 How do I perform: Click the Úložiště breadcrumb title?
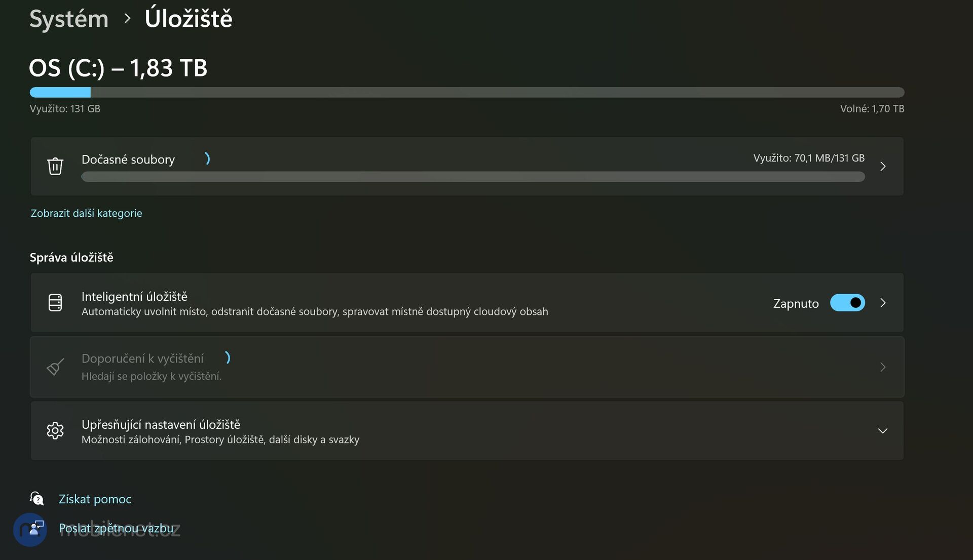[x=189, y=19]
